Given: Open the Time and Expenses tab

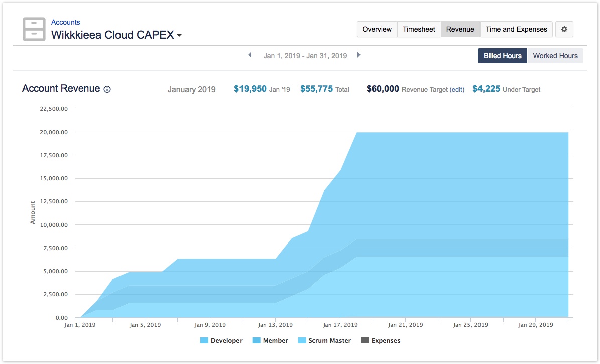Looking at the screenshot, I should pyautogui.click(x=516, y=29).
